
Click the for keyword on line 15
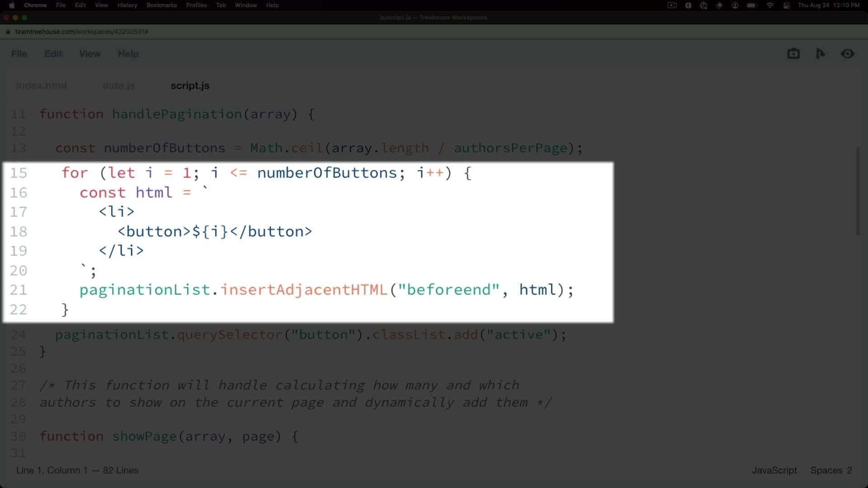click(75, 173)
